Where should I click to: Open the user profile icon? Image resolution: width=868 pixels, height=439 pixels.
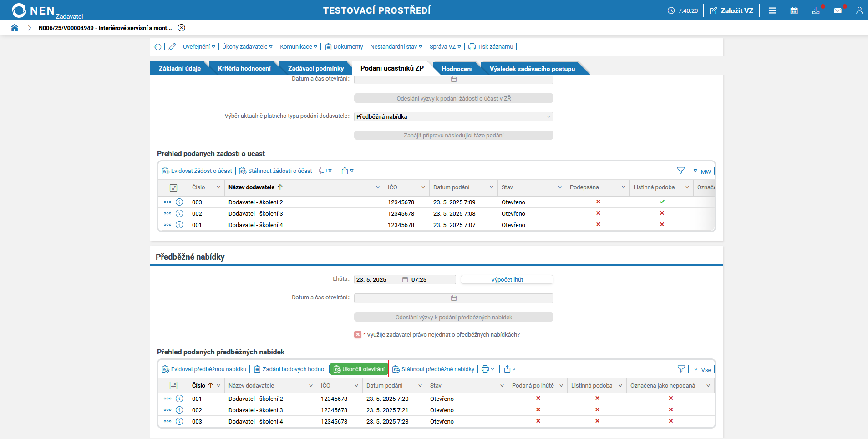click(859, 10)
